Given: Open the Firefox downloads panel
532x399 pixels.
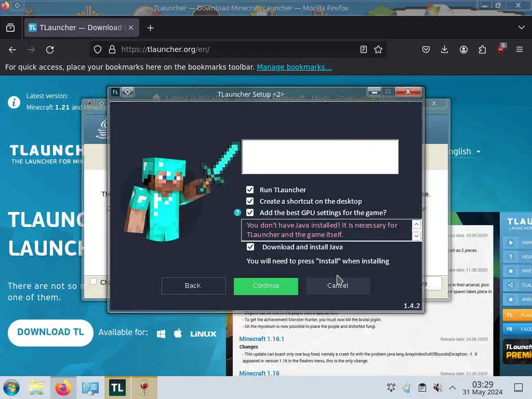Looking at the screenshot, I should (445, 49).
